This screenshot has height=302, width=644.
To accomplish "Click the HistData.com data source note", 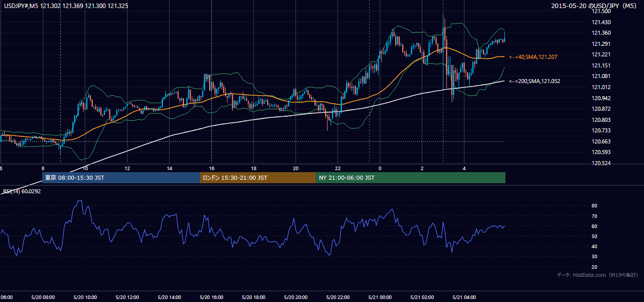I will point(598,275).
